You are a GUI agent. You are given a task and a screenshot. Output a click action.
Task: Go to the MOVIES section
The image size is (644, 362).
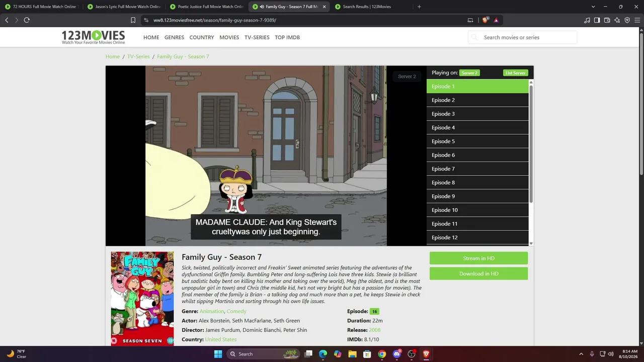[229, 37]
